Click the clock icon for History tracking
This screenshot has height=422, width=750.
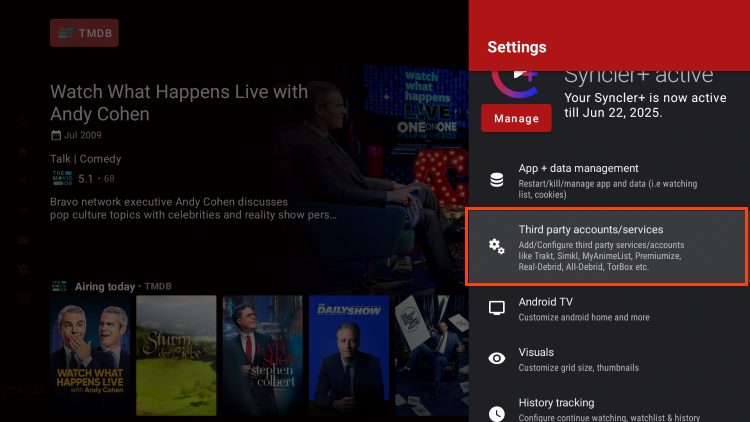pos(496,411)
